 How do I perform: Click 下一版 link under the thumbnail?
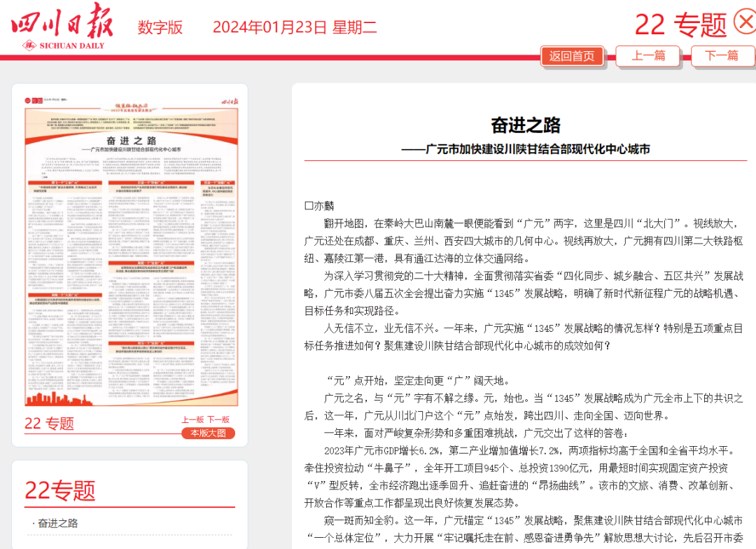pos(218,419)
